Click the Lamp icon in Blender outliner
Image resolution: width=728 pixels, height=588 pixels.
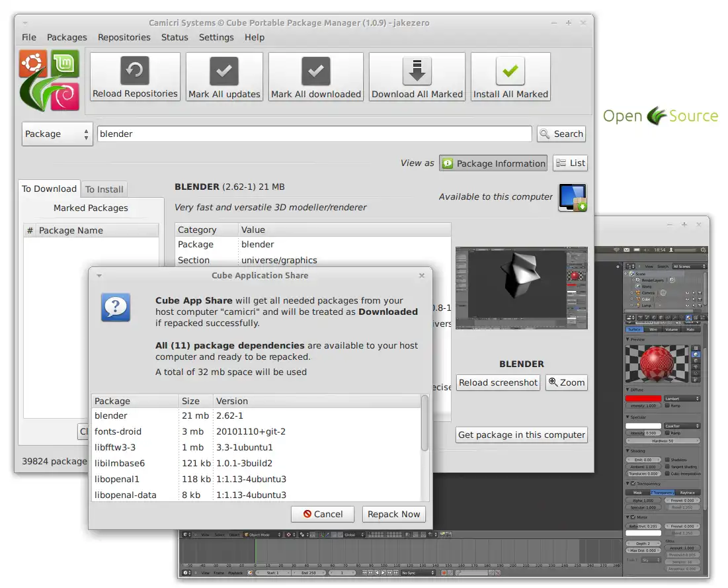click(638, 305)
